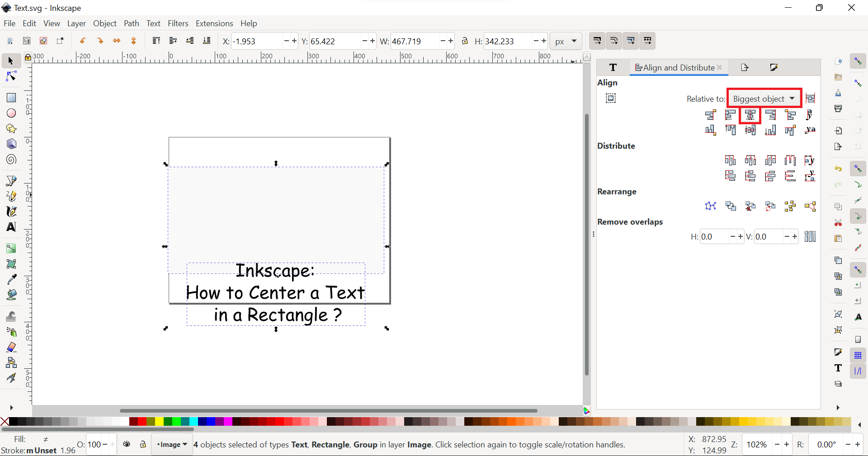
Task: Click the Raise selection to top icon
Action: pos(156,41)
